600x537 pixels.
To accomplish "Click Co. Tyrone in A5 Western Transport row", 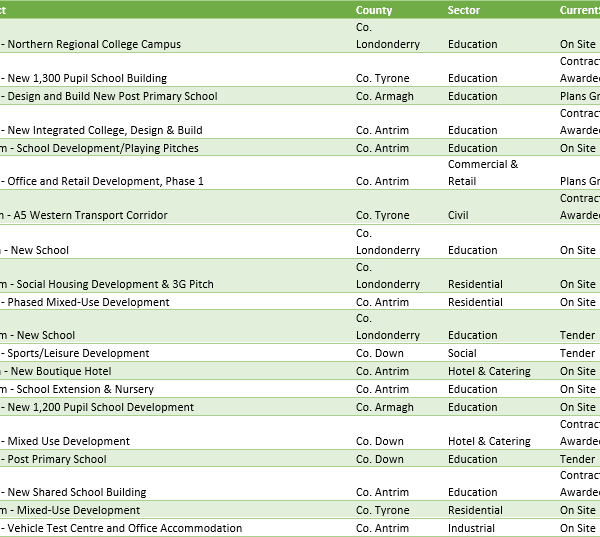I will (x=383, y=215).
